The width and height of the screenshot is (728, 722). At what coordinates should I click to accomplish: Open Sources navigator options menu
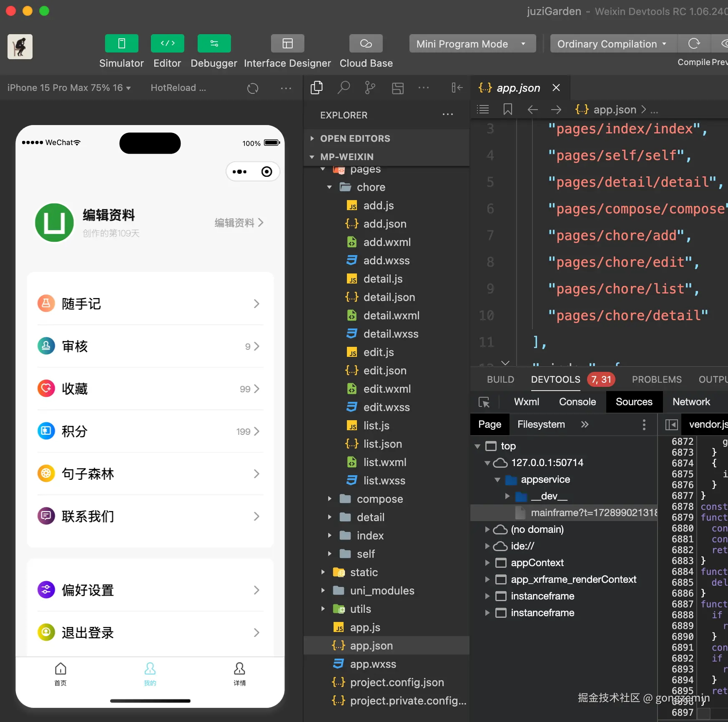point(644,424)
